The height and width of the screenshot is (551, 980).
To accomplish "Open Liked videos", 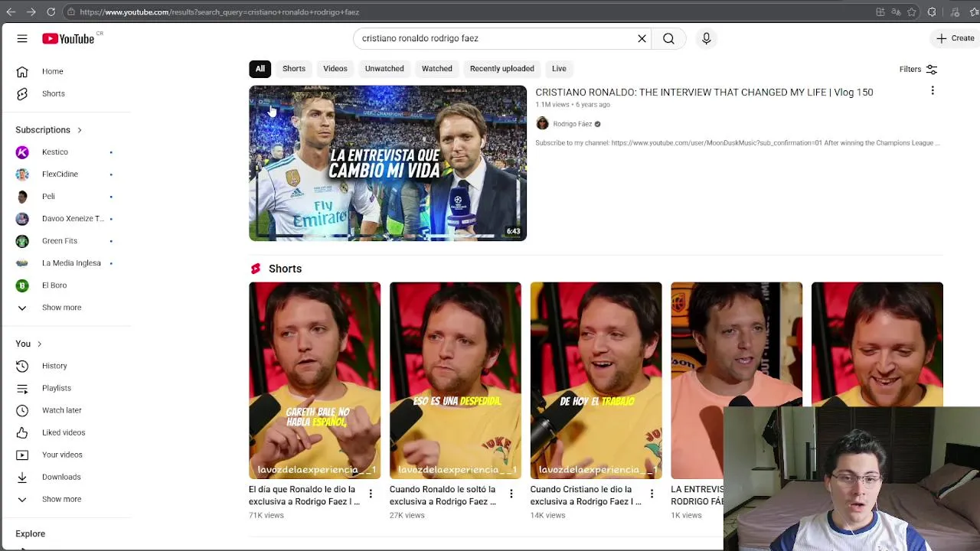I will tap(65, 432).
